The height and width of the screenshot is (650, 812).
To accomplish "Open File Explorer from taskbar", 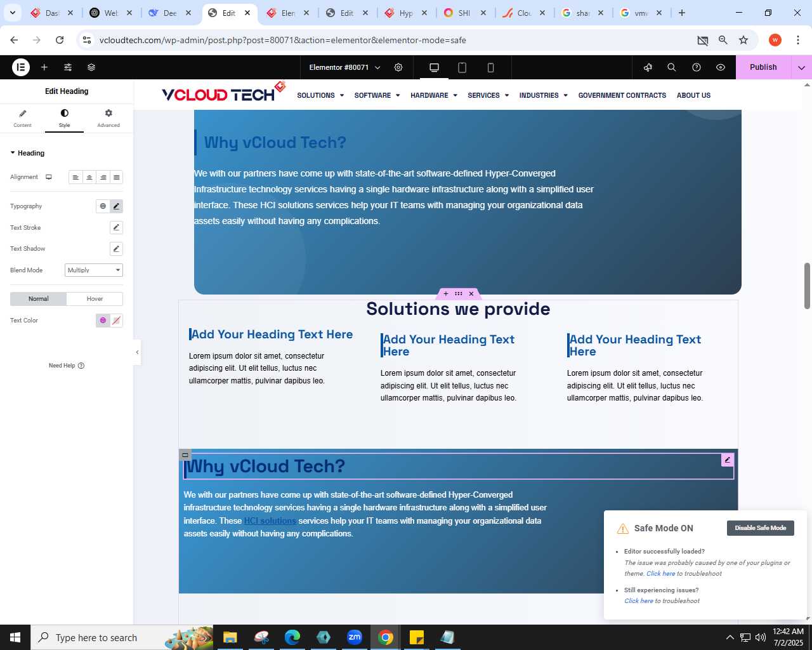I will pyautogui.click(x=230, y=637).
